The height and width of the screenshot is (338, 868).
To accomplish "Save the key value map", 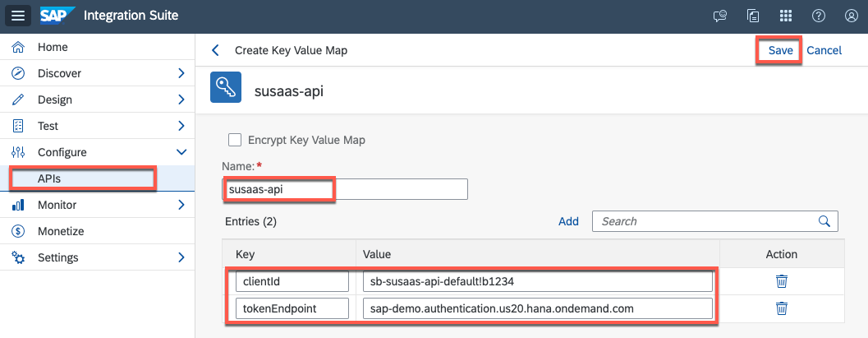I will tap(780, 50).
